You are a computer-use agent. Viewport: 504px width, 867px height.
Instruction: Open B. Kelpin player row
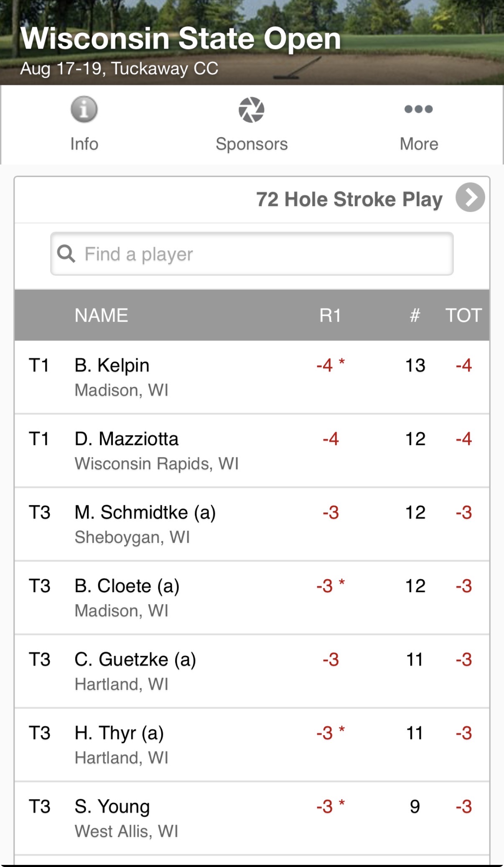click(x=252, y=377)
